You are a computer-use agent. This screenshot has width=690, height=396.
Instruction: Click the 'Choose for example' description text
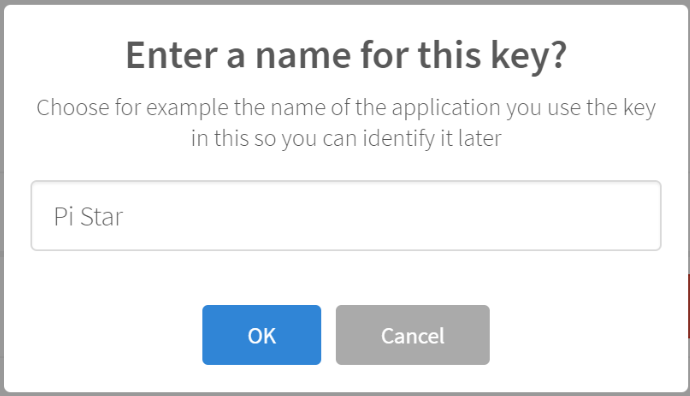tap(346, 123)
